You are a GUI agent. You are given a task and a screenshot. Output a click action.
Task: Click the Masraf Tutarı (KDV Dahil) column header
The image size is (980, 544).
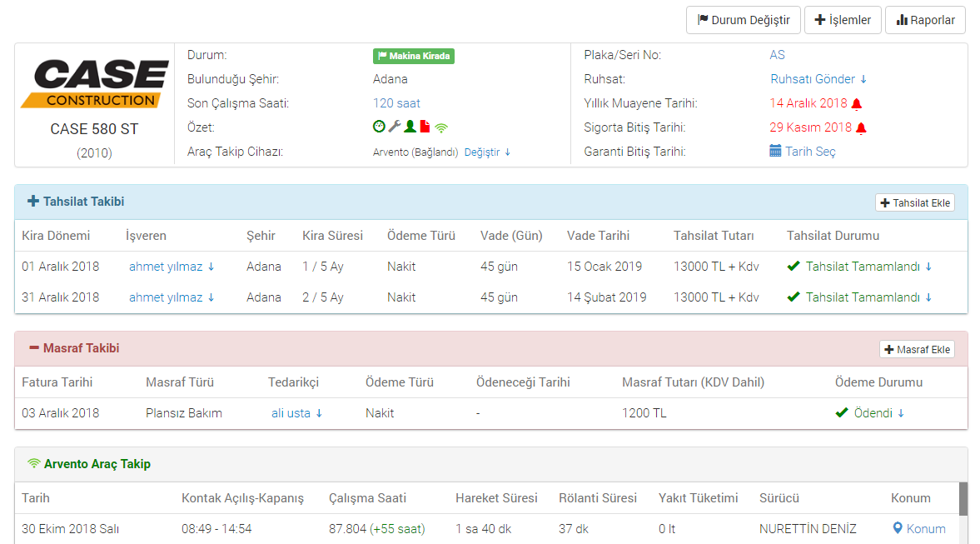click(x=693, y=382)
